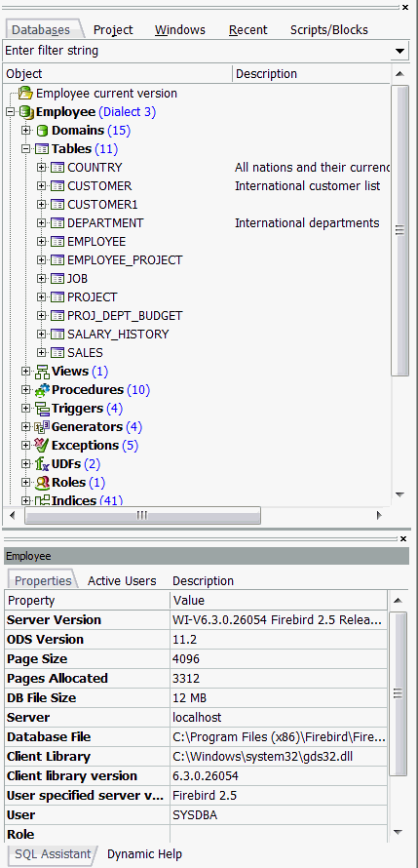Open the Active Users tab
The width and height of the screenshot is (418, 868).
[122, 581]
